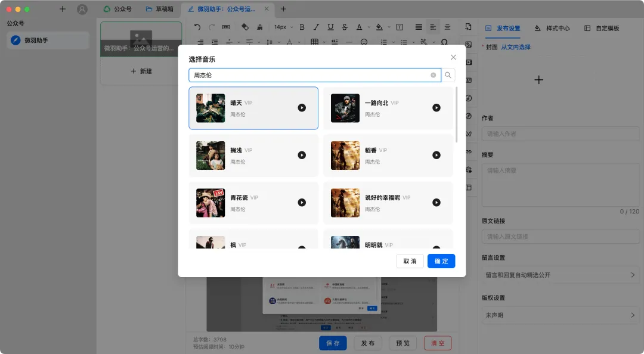
Task: Expand the font color dropdown arrow
Action: (x=369, y=27)
